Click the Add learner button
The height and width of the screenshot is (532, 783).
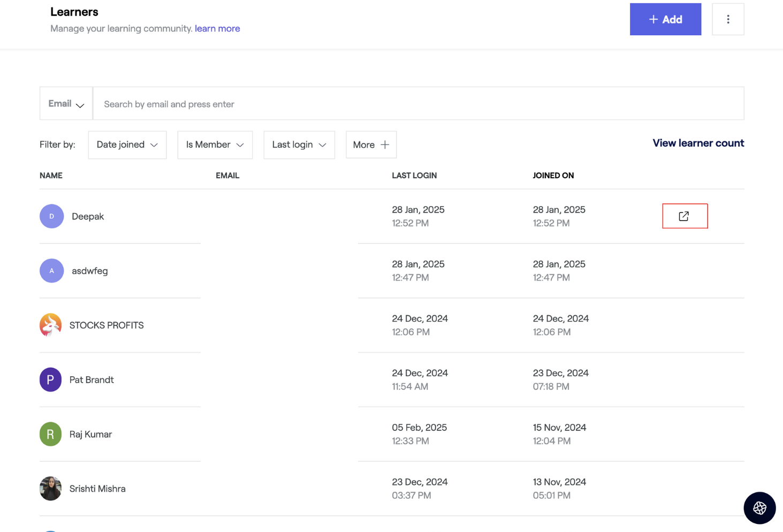[665, 19]
